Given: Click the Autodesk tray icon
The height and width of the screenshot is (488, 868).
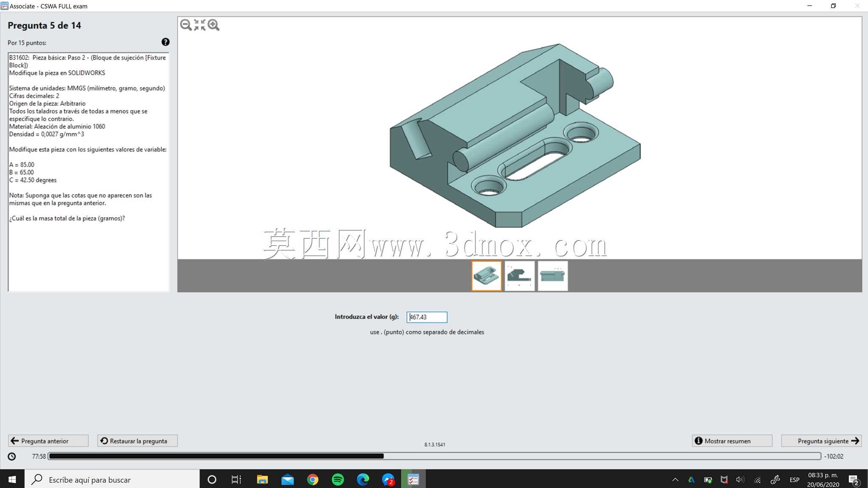Looking at the screenshot, I should [x=691, y=480].
